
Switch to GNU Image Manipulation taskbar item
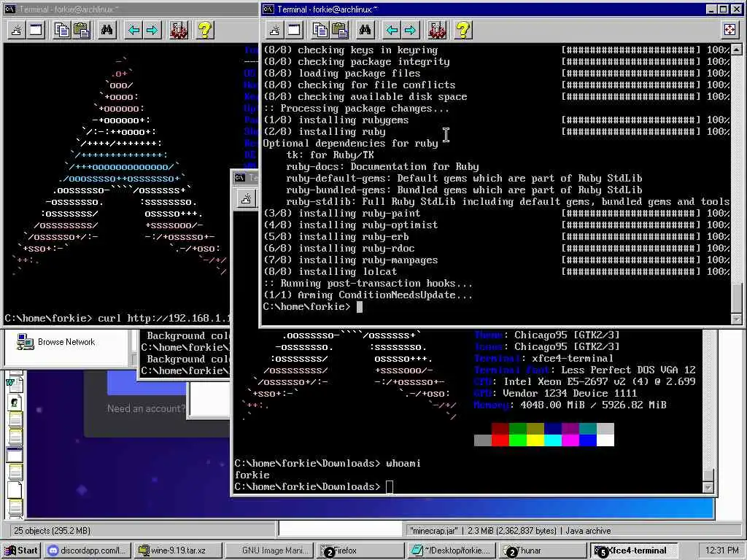point(268,551)
